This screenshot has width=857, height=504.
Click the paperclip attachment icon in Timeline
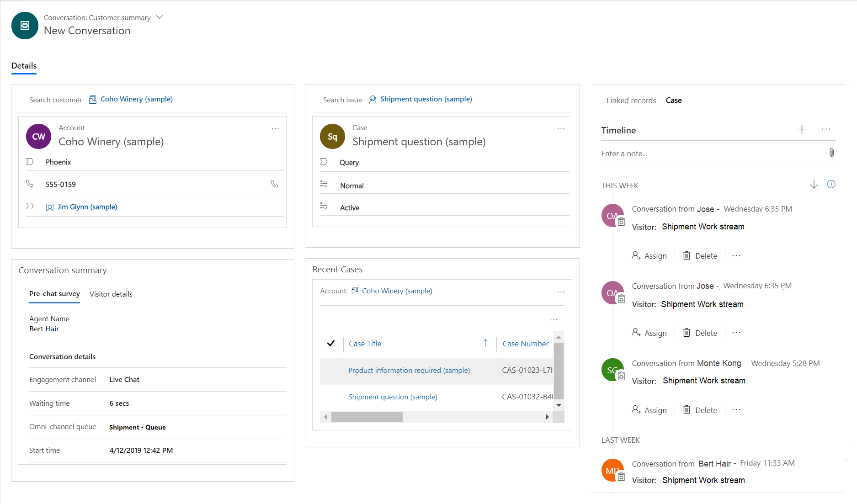831,153
